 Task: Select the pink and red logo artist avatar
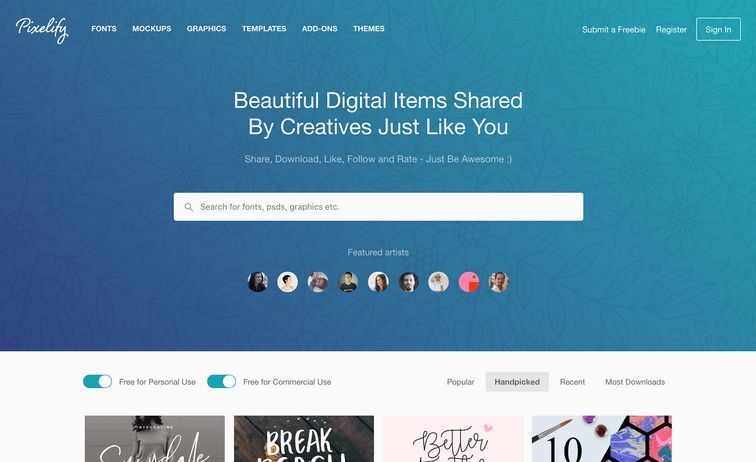(469, 282)
